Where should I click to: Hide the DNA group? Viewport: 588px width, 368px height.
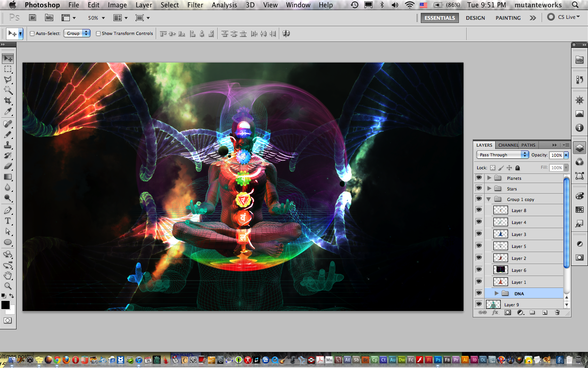tap(479, 293)
